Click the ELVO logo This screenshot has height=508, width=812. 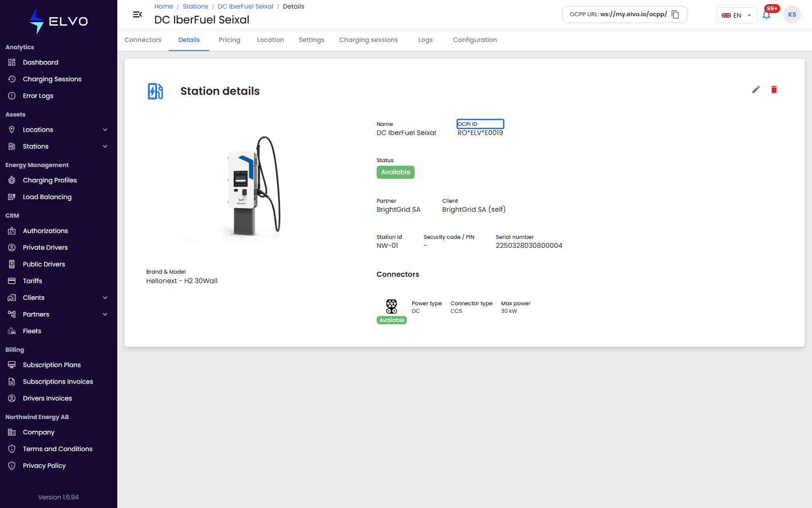pyautogui.click(x=58, y=21)
